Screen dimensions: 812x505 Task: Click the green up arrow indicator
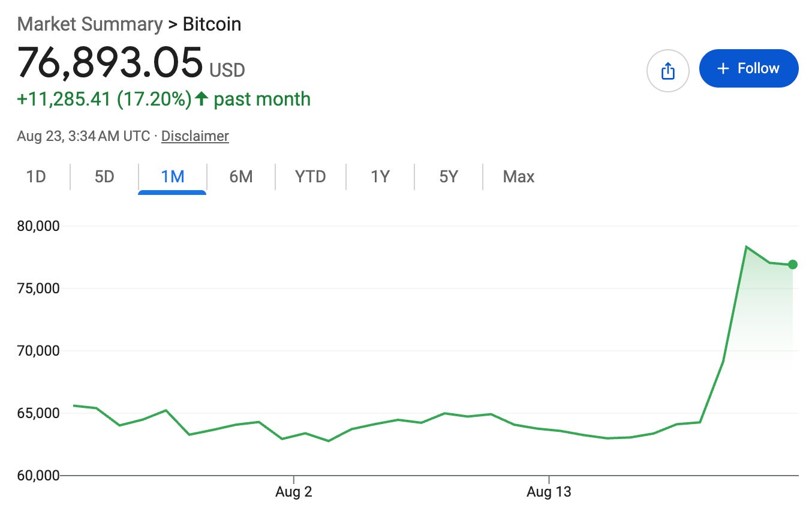click(x=202, y=99)
